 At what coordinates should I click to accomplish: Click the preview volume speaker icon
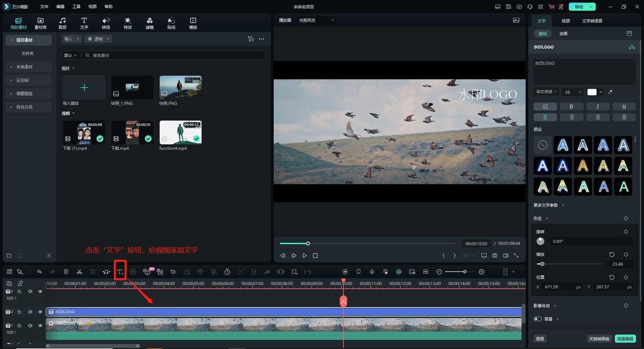click(506, 255)
